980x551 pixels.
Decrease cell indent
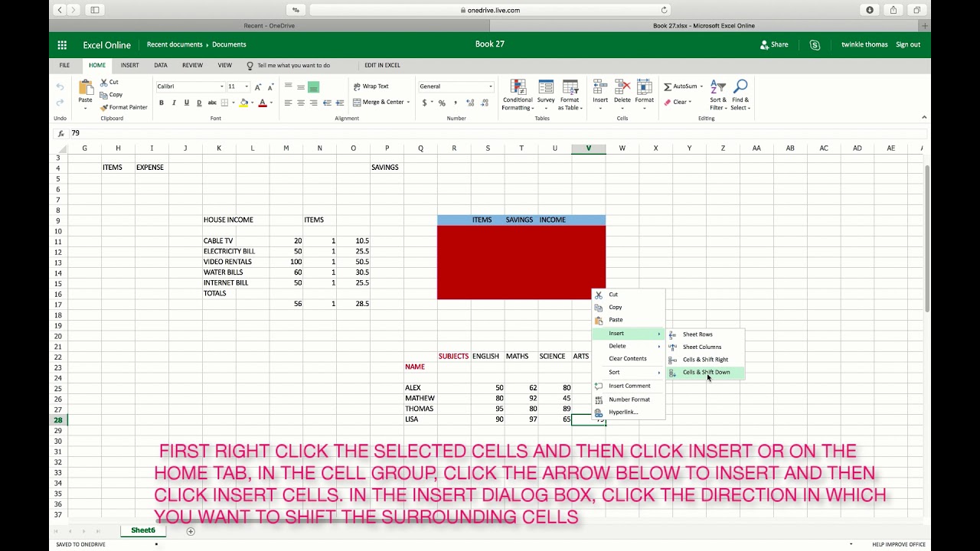point(327,103)
